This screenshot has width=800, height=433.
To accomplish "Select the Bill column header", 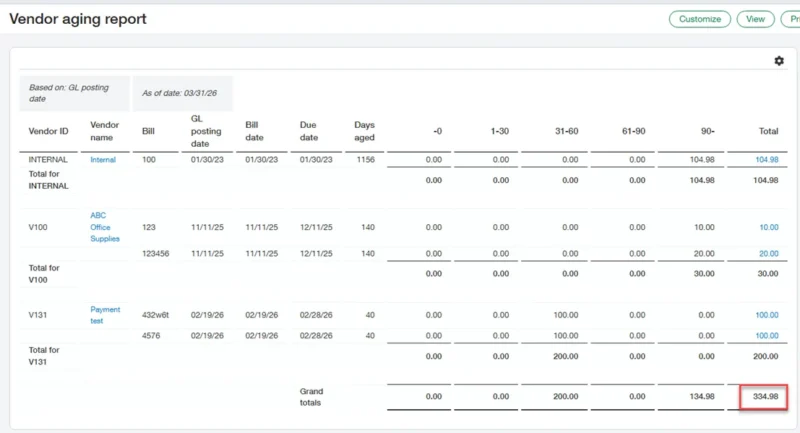I will (x=148, y=131).
